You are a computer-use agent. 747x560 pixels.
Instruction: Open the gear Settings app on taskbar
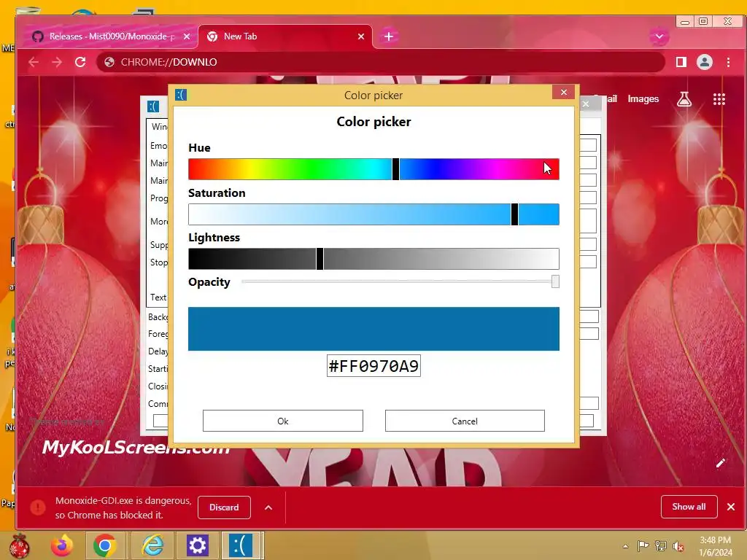197,545
